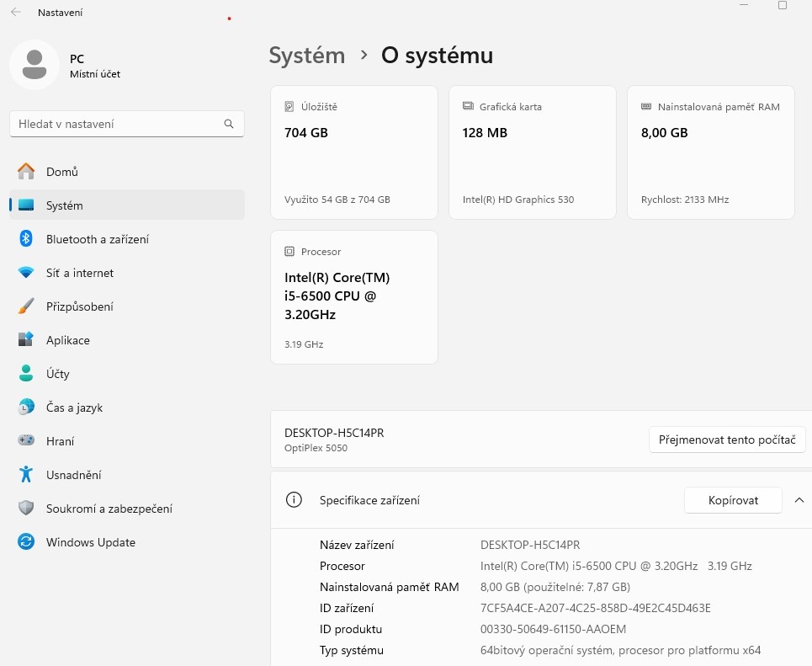The height and width of the screenshot is (666, 812).
Task: Open the Domů home icon
Action: [x=26, y=172]
